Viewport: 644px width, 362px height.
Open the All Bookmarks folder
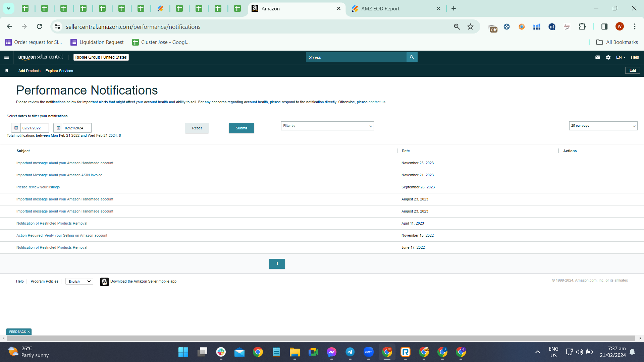pyautogui.click(x=617, y=42)
